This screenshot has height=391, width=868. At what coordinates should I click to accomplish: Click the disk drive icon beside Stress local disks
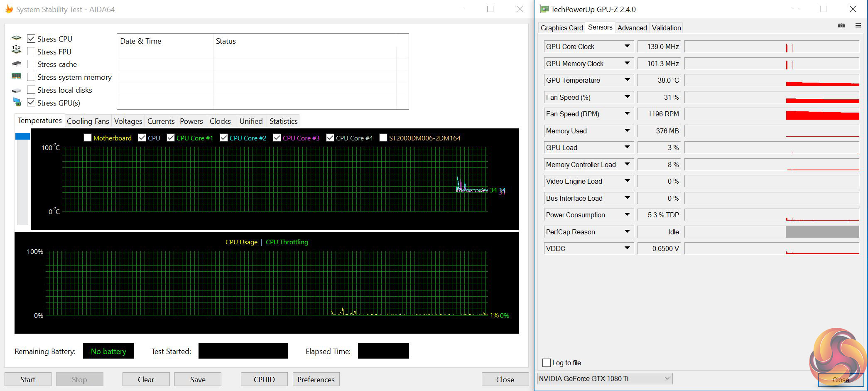pyautogui.click(x=16, y=90)
